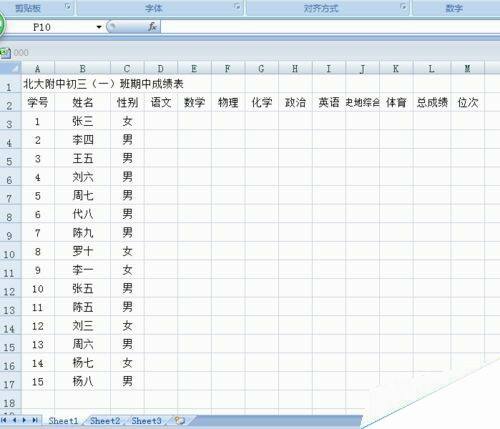This screenshot has width=500, height=429.
Task: Open the 剪贴板 group dialog launcher
Action: (x=68, y=6)
